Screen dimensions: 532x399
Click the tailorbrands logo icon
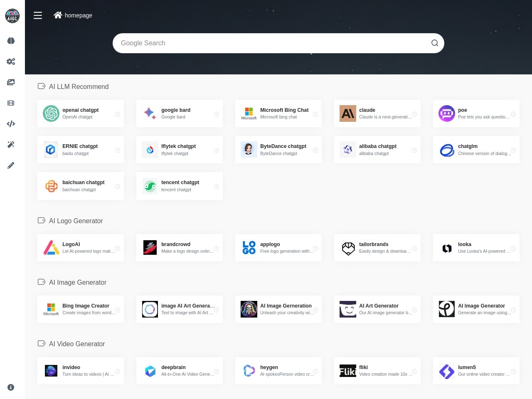(x=348, y=248)
